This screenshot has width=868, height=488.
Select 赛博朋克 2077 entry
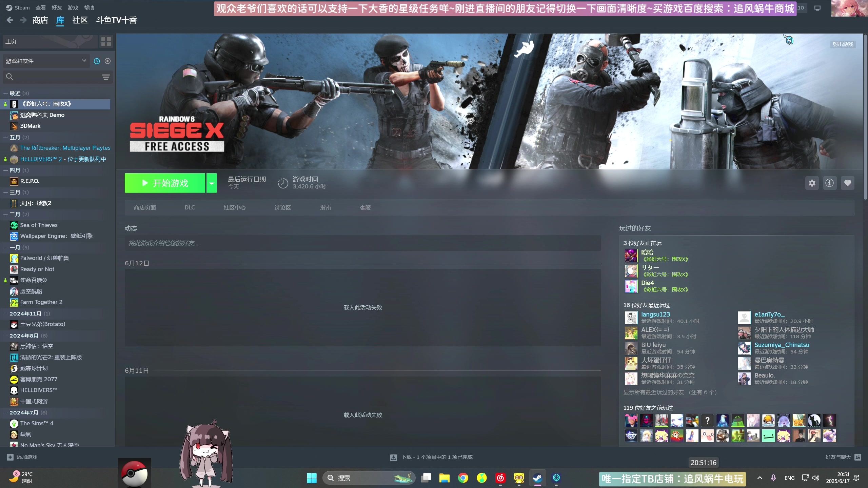(56, 379)
